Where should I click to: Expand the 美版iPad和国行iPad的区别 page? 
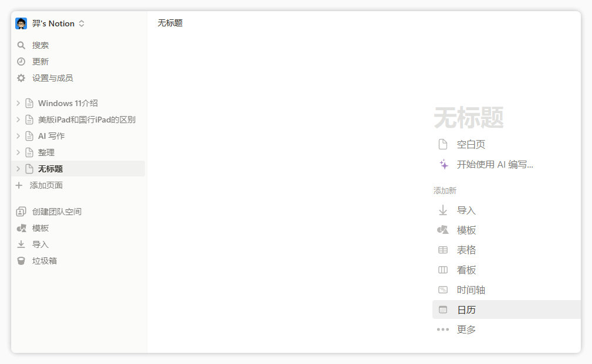pos(18,120)
